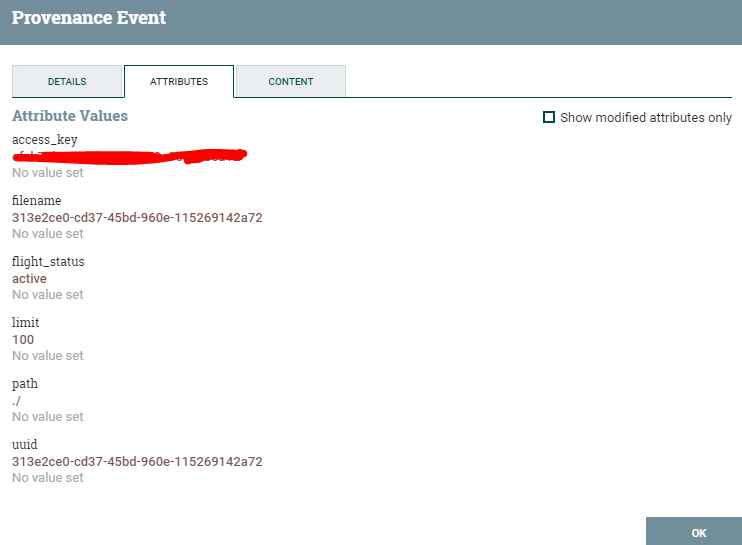Viewport: 742px width, 545px height.
Task: Select the ATTRIBUTES tab
Action: pos(179,81)
